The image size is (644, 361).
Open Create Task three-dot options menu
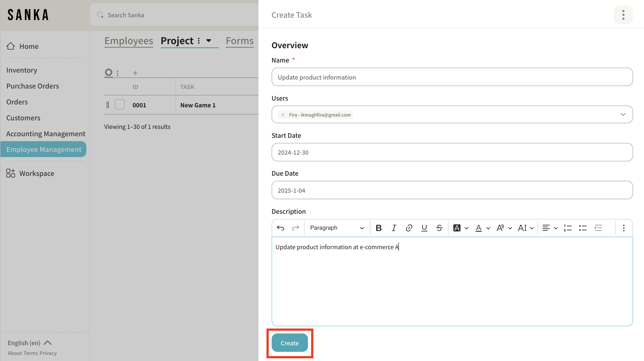pos(623,15)
